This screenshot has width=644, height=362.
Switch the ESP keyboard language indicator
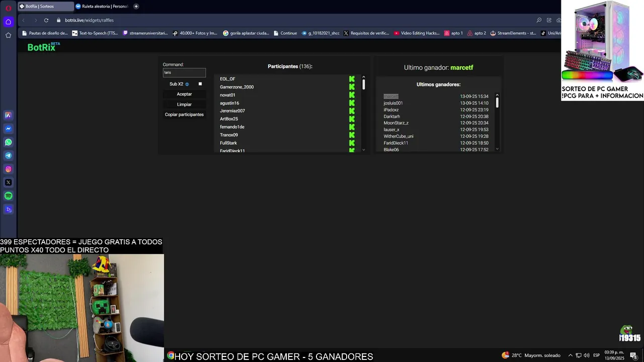coord(596,355)
